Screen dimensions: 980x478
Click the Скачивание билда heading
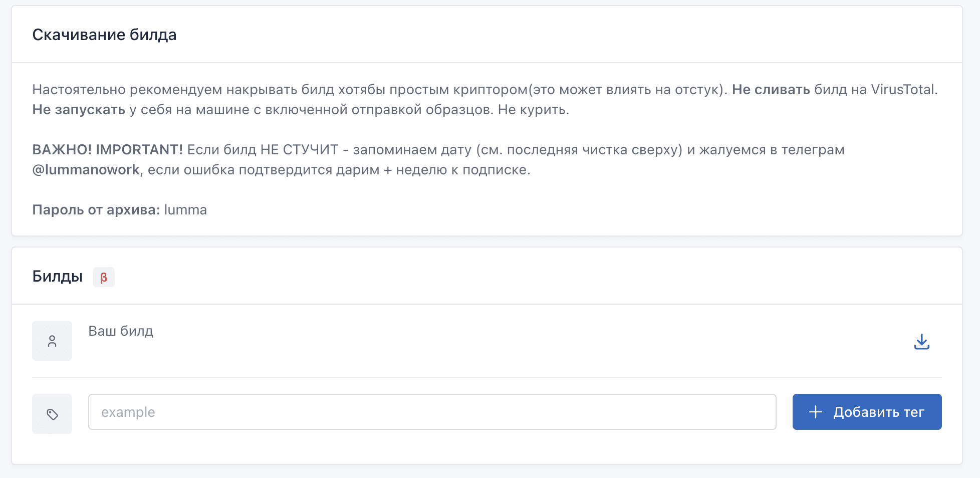coord(104,35)
